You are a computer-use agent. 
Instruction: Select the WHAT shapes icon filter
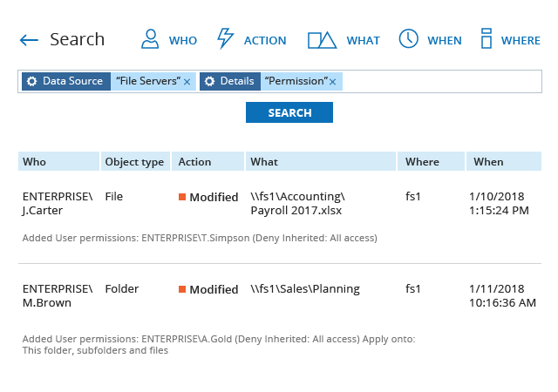[322, 39]
